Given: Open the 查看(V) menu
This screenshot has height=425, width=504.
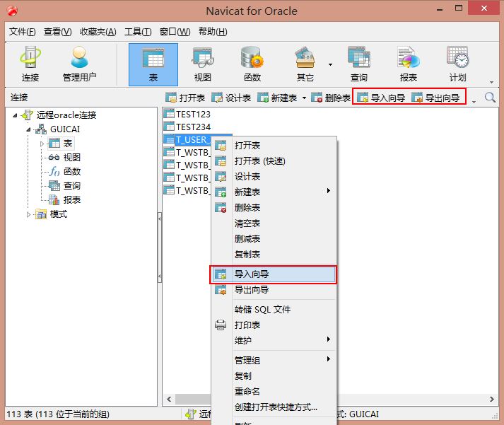Looking at the screenshot, I should (x=57, y=32).
